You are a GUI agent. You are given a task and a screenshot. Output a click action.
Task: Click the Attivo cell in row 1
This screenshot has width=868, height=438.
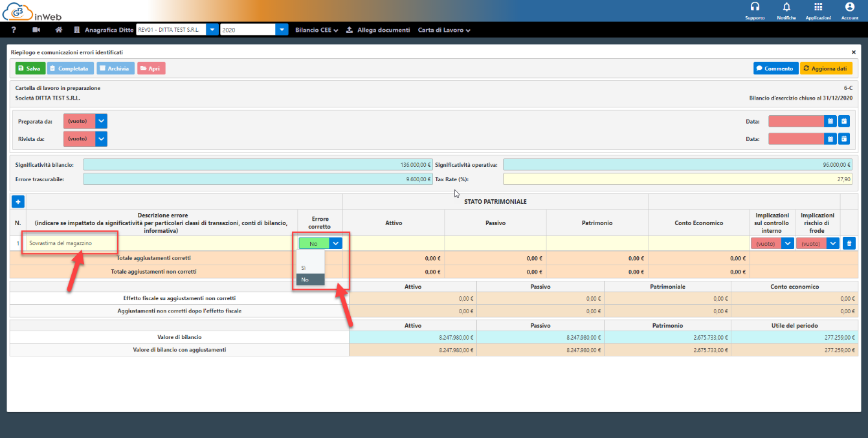tap(394, 243)
